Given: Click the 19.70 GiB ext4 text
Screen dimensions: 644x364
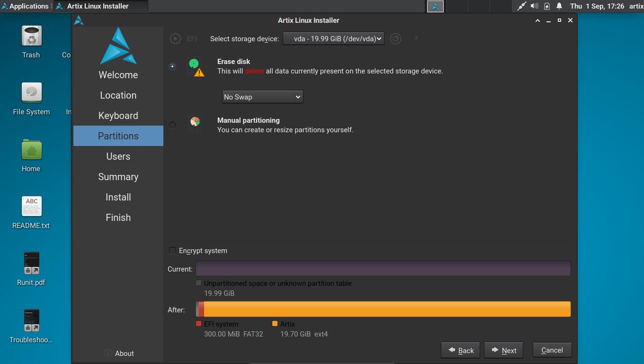Looking at the screenshot, I should [304, 334].
